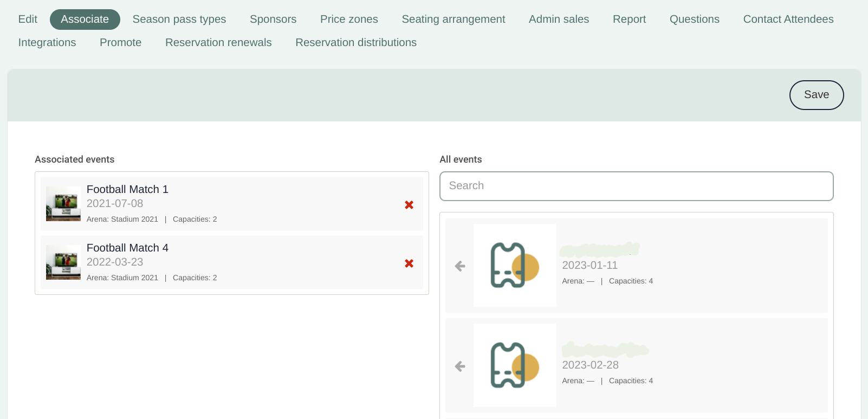
Task: Click the date 2022-03-23
Action: tap(115, 262)
